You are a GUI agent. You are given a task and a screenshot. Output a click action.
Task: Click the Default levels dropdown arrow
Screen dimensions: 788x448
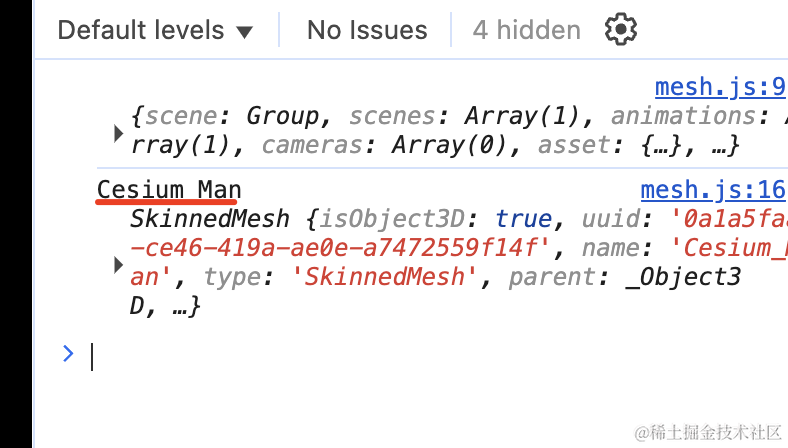coord(244,32)
